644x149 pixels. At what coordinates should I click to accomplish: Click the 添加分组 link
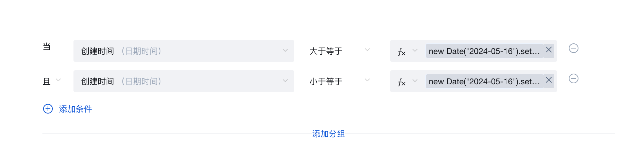tap(328, 134)
